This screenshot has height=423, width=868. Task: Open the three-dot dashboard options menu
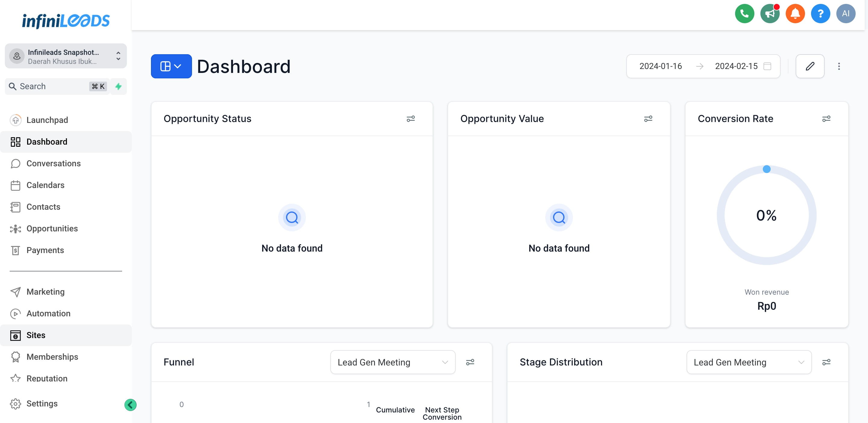coord(839,66)
